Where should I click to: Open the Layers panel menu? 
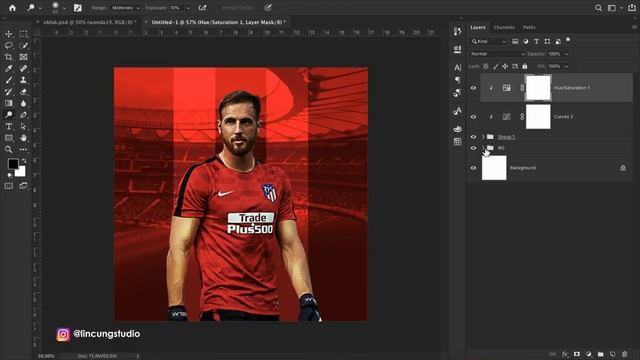click(634, 27)
